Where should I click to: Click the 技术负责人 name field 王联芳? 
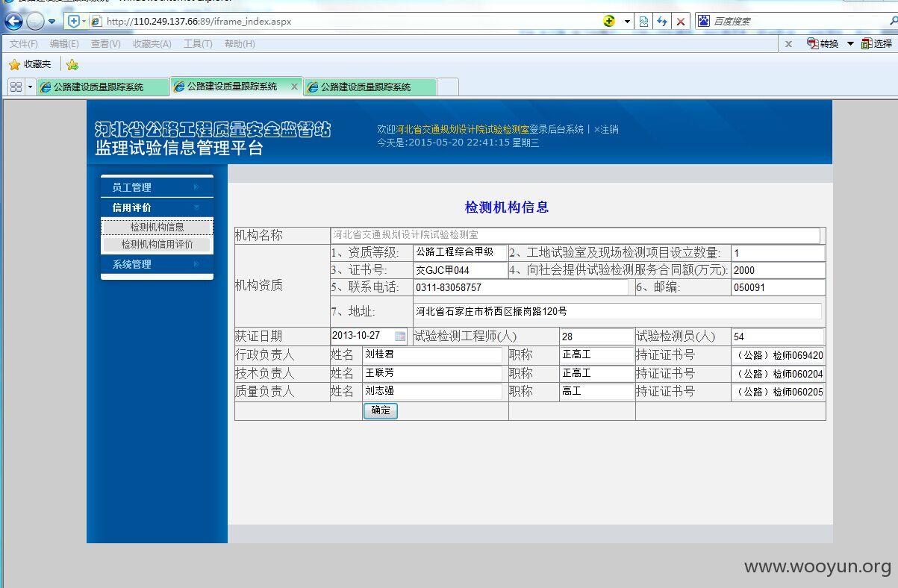tap(433, 373)
